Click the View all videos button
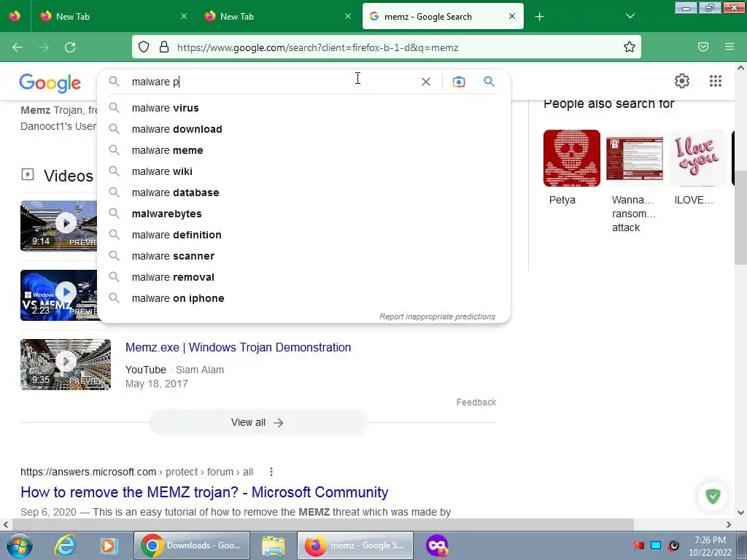This screenshot has width=747, height=560. (x=258, y=422)
